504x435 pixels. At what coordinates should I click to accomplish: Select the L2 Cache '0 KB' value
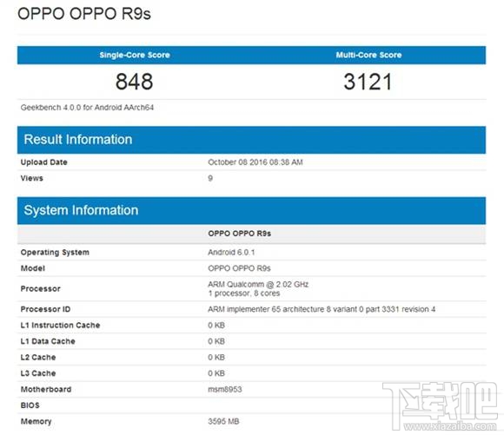click(x=216, y=358)
